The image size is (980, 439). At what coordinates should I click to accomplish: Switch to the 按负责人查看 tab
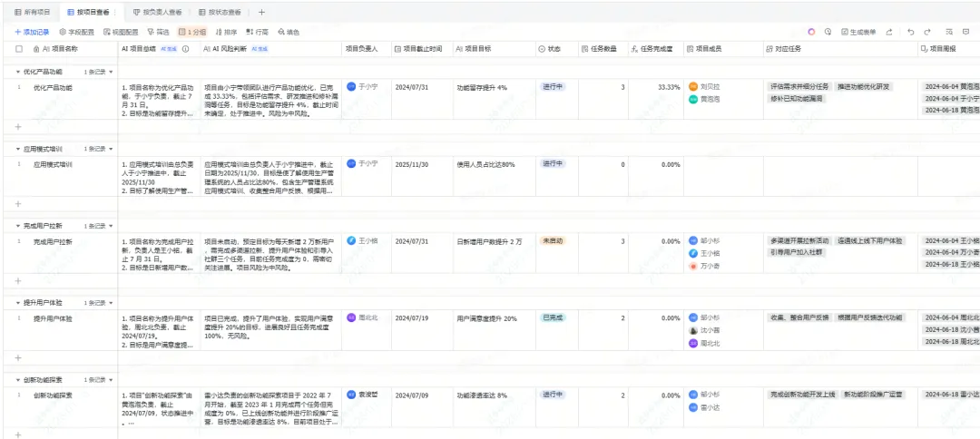pos(158,12)
